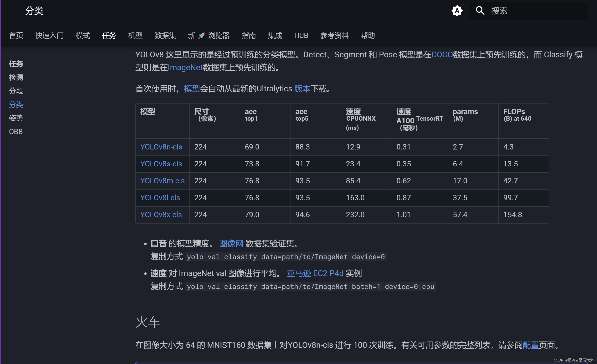The width and height of the screenshot is (597, 364).
Task: Open the 版本 download link
Action: [302, 89]
